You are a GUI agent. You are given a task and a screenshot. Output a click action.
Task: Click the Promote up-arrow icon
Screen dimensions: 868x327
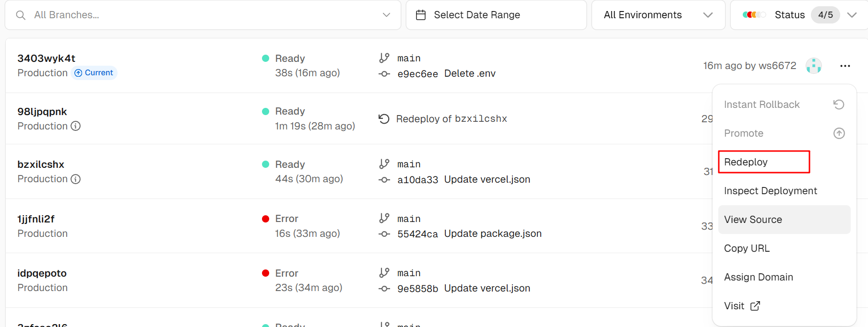point(839,133)
